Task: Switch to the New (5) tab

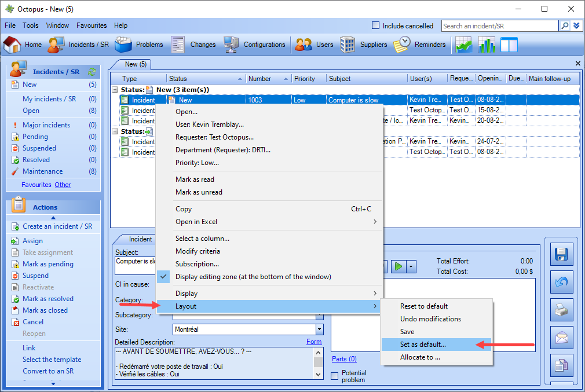Action: 136,64
